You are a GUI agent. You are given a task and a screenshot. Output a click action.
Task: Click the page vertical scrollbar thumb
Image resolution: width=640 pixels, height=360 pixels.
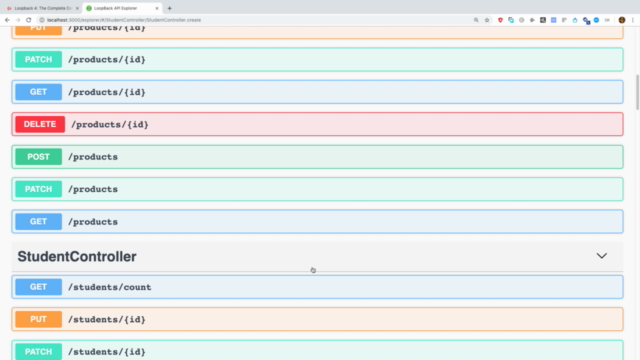pos(637,92)
